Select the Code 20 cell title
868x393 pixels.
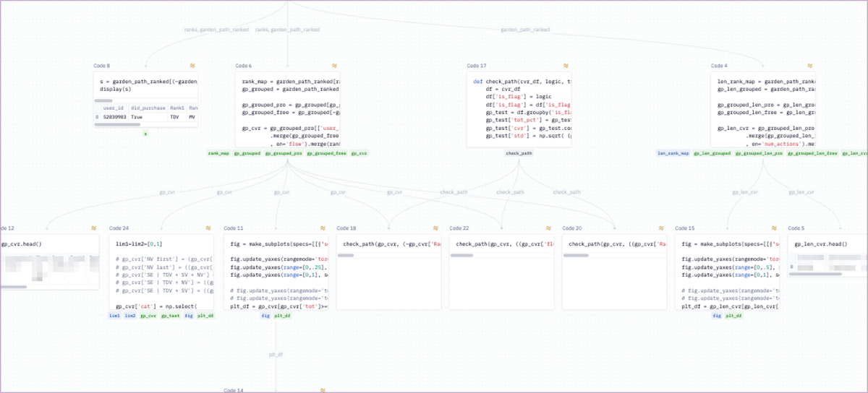[572, 228]
